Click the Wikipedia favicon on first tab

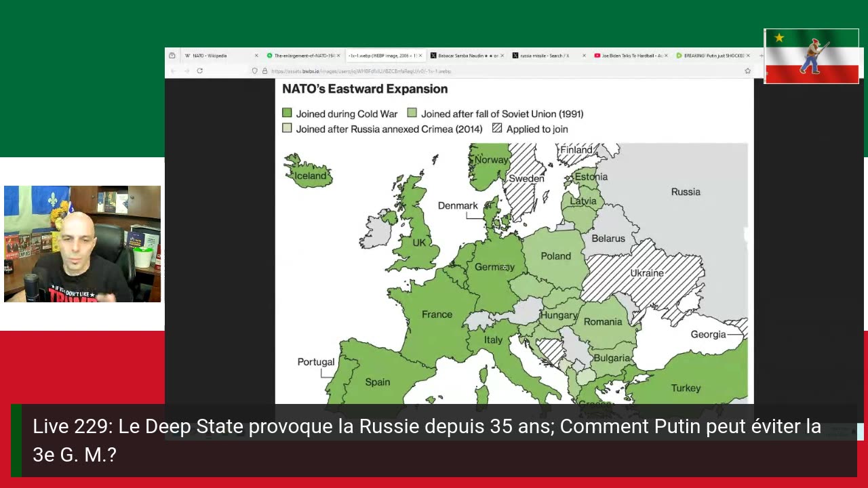tap(187, 56)
